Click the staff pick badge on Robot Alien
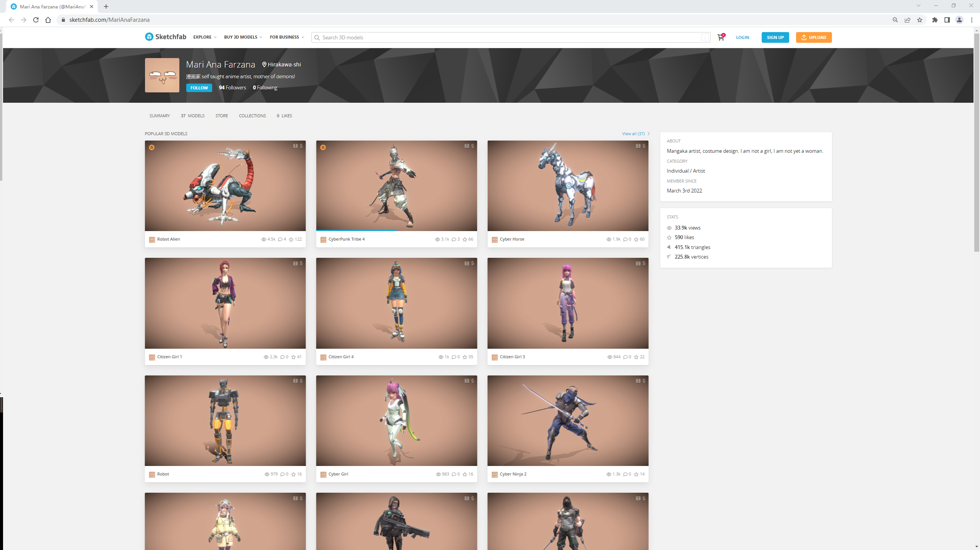Screen dimensions: 980x550 click(x=152, y=147)
